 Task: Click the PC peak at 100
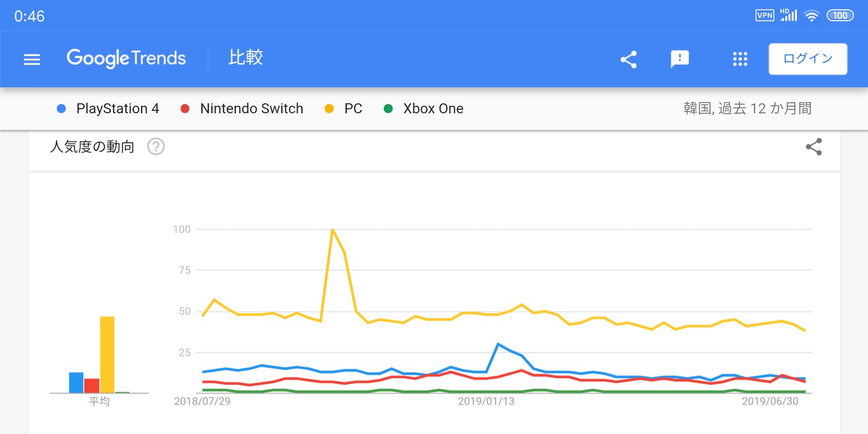(333, 229)
